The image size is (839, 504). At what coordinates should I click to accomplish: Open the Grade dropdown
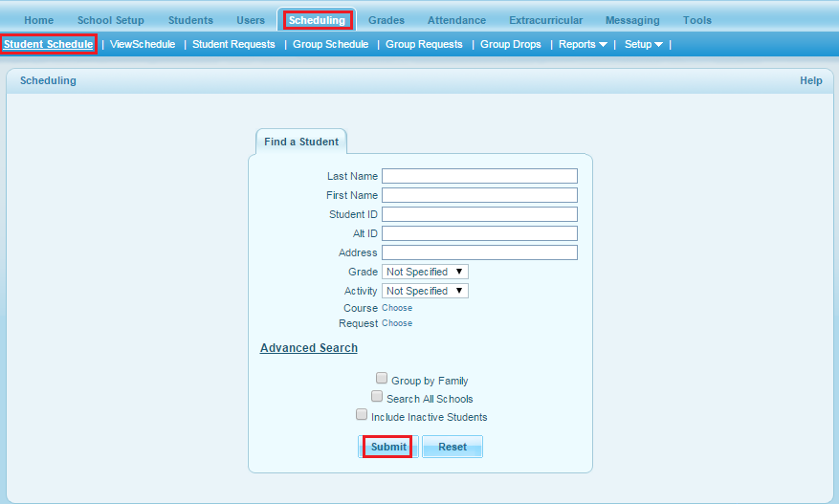[x=425, y=272]
